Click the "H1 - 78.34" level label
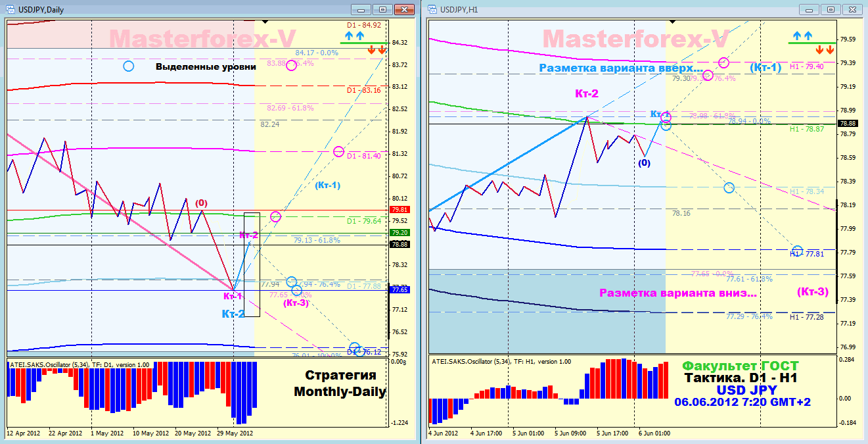This screenshot has width=868, height=444. (x=807, y=191)
